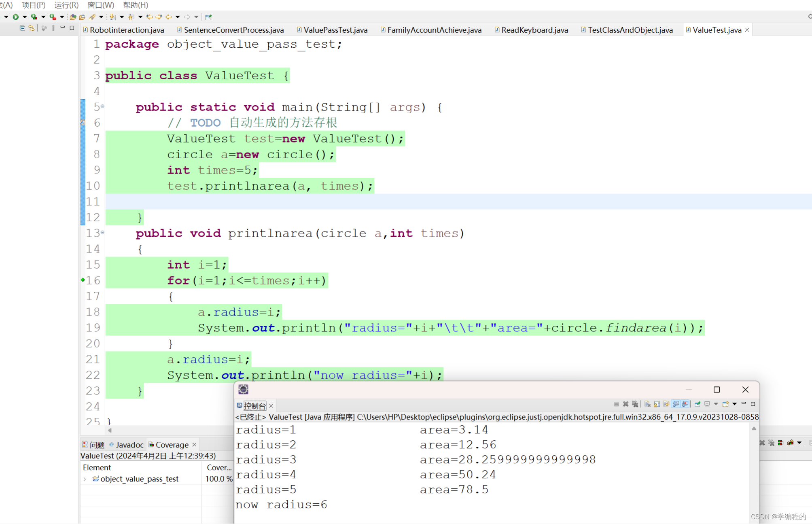
Task: Switch to the SentenceConvertProcess.java editor tab
Action: pyautogui.click(x=230, y=30)
